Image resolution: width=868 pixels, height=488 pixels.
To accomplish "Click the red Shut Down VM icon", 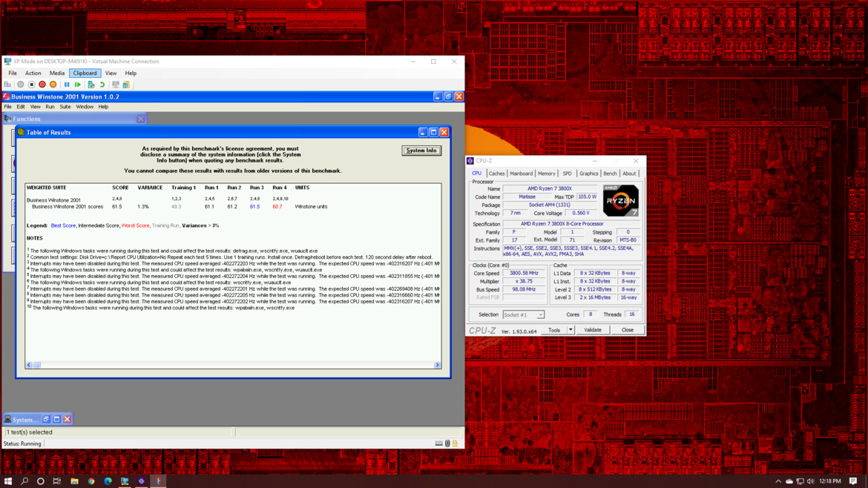I will (42, 85).
